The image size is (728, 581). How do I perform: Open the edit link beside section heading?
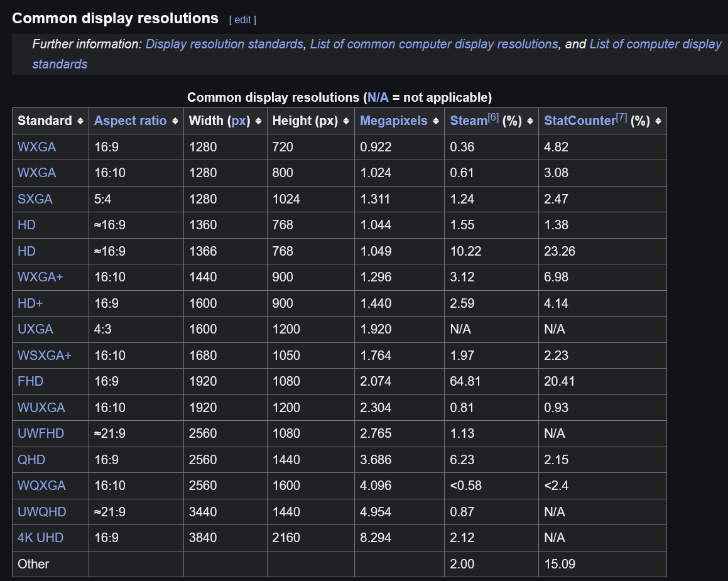242,19
